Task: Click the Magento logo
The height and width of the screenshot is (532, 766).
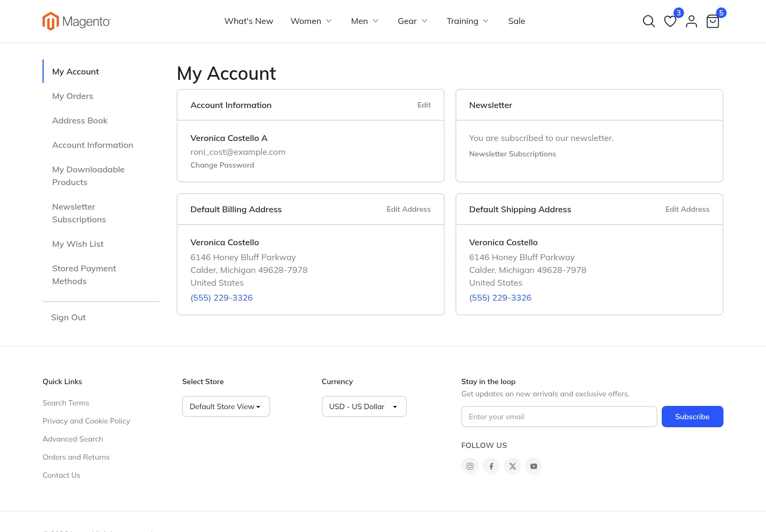Action: click(x=77, y=21)
